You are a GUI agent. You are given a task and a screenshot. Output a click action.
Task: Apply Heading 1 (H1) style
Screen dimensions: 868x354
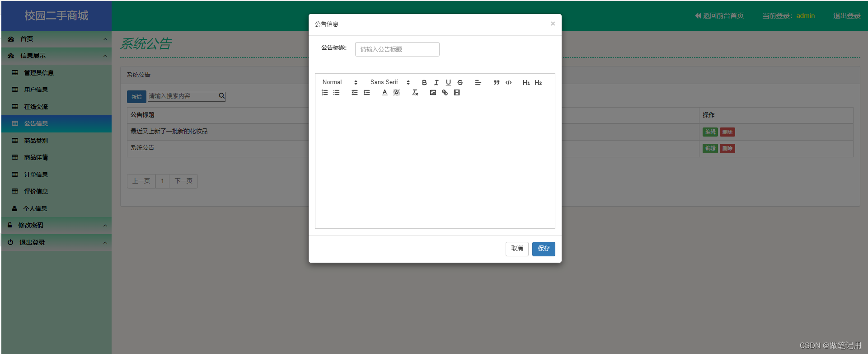click(526, 82)
